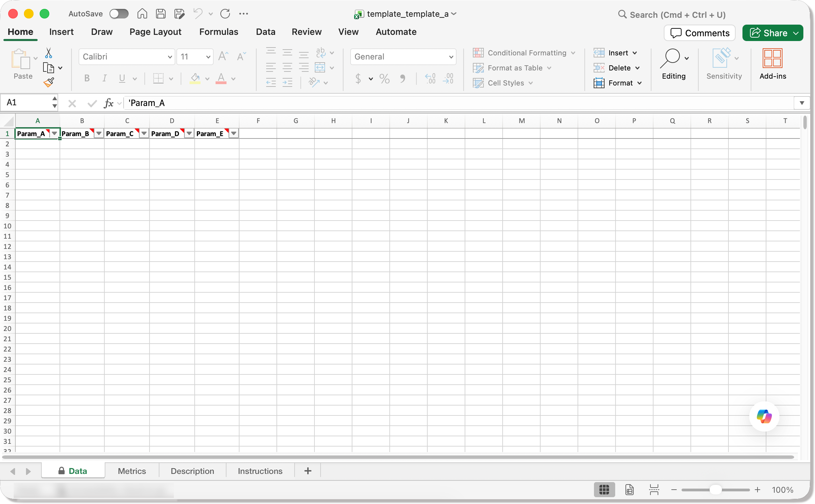Screen dimensions: 815x504
Task: Click the Save icon
Action: click(x=160, y=14)
